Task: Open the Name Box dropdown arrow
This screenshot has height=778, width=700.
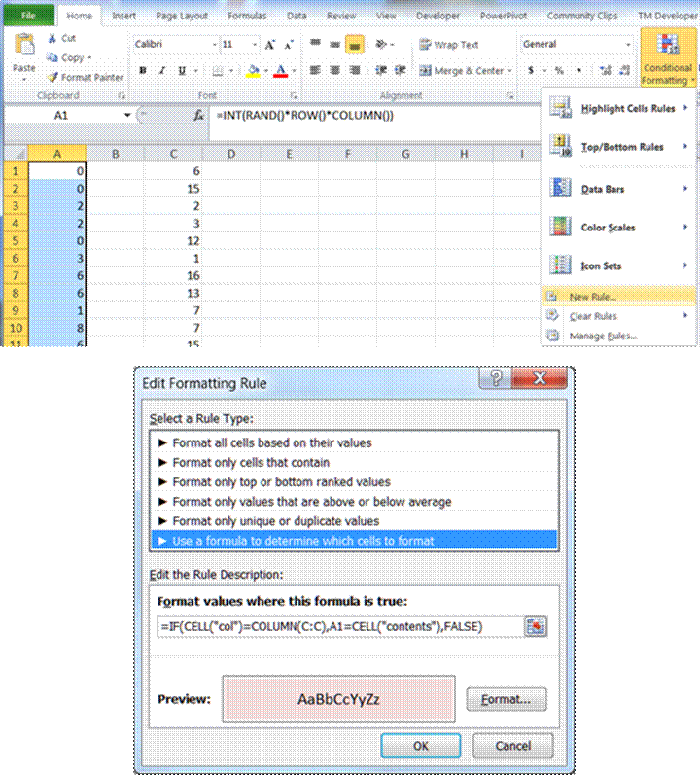Action: pos(127,116)
